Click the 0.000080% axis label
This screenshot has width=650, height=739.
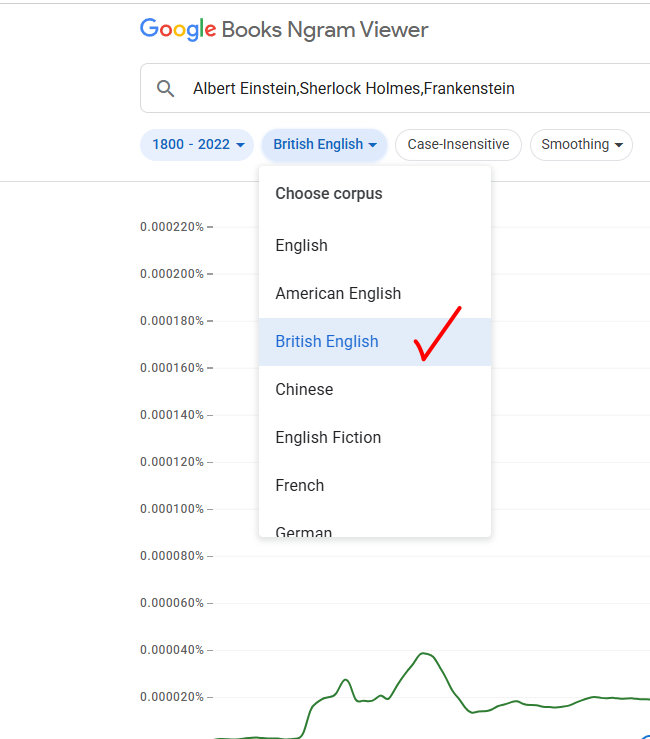pos(172,556)
